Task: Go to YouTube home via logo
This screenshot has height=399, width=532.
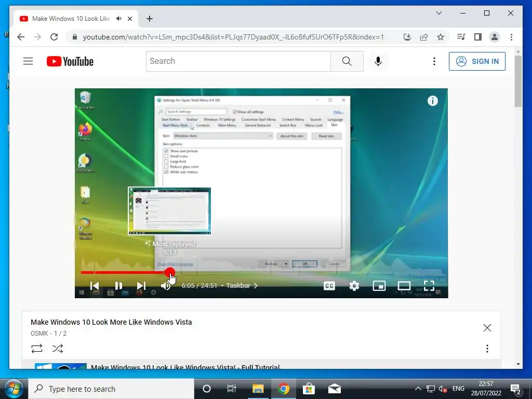Action: click(x=70, y=61)
